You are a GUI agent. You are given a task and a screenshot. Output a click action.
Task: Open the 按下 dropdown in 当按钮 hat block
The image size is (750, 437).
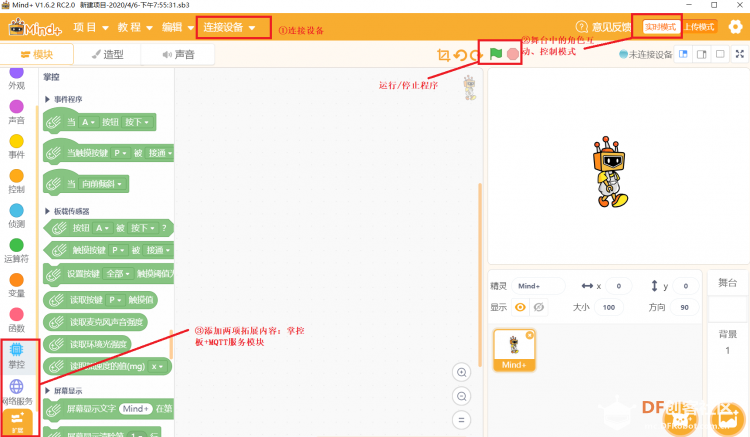(x=137, y=122)
